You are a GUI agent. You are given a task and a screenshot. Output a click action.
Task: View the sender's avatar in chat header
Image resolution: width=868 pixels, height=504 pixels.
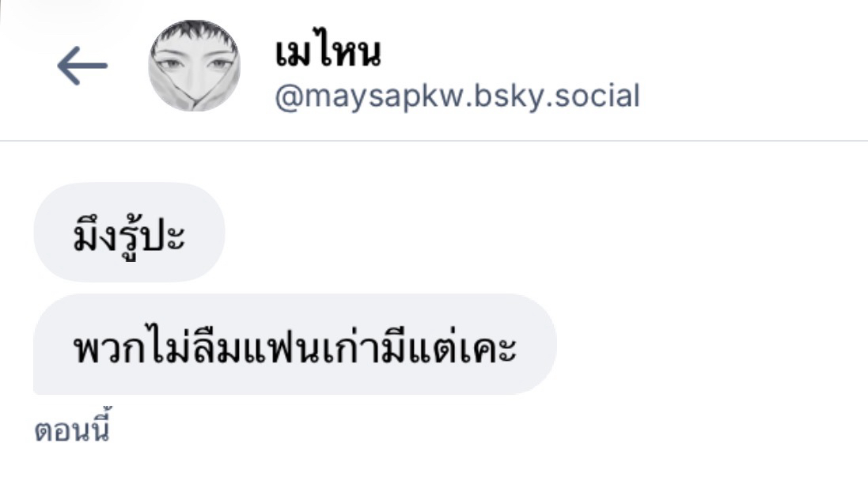pos(195,66)
